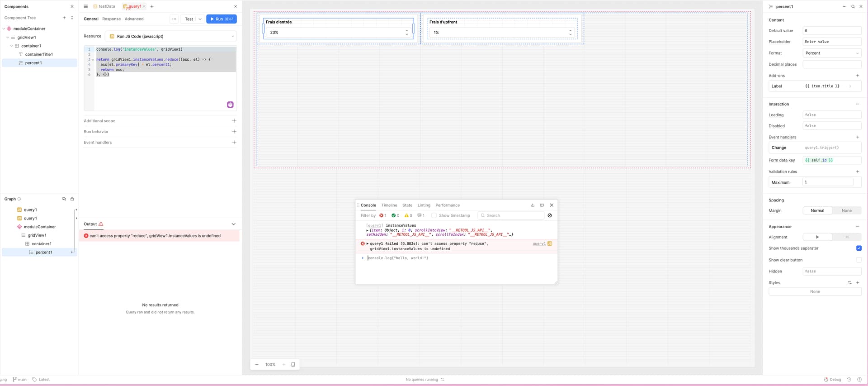Open the Format dropdown set to Percent
Viewport: 868px width, 386px height.
click(x=831, y=53)
